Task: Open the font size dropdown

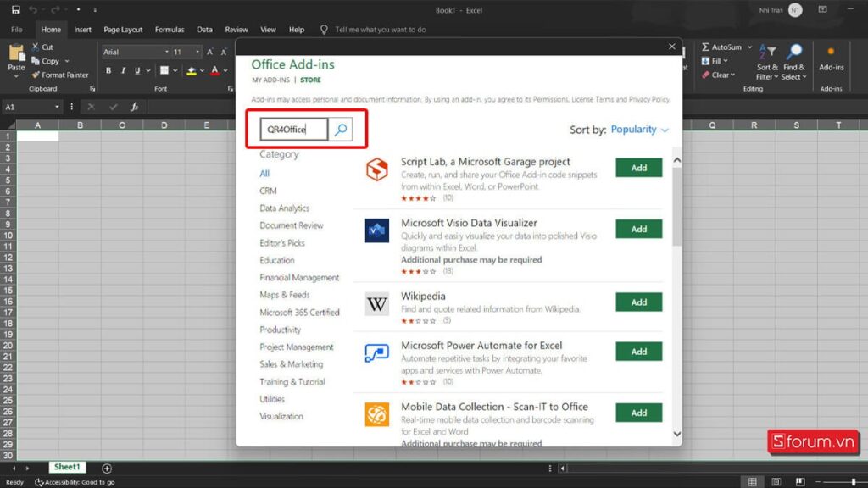Action: pos(197,52)
